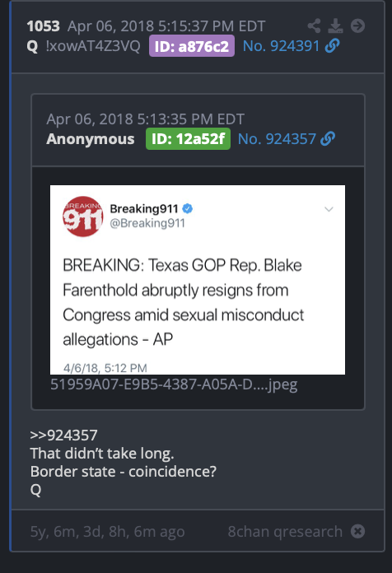Click the Breaking911 red avatar logo
Screen dimensions: 392x573
coord(83,217)
